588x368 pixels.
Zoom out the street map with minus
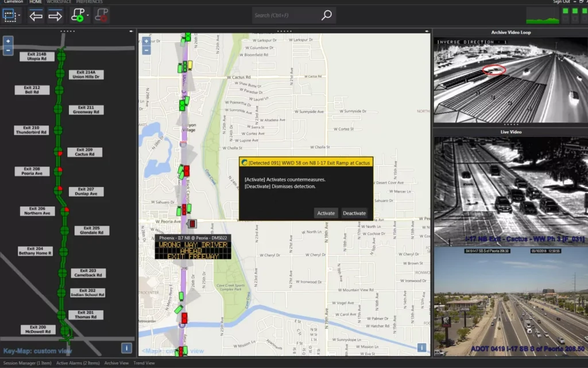[146, 51]
